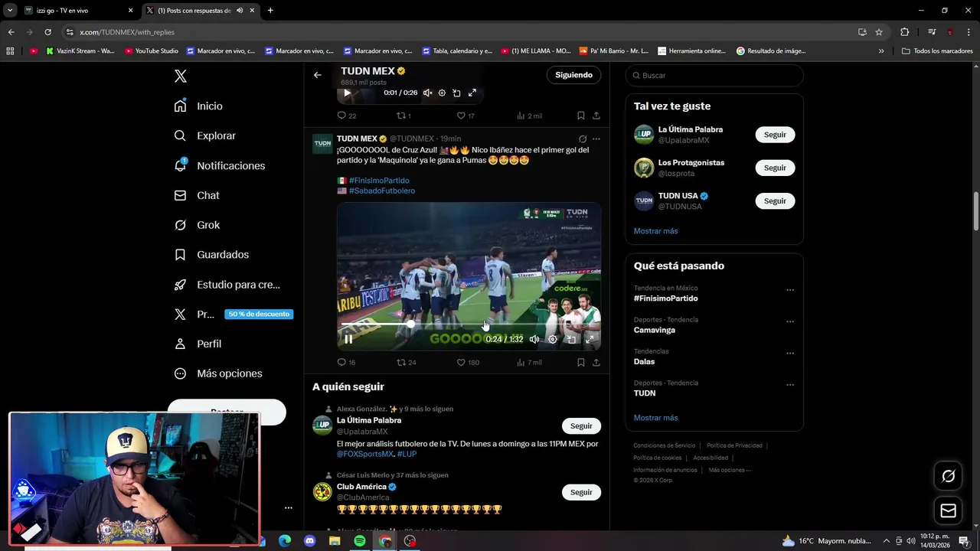Click the Cruz Azul video progress bar
The height and width of the screenshot is (551, 980).
tap(469, 324)
